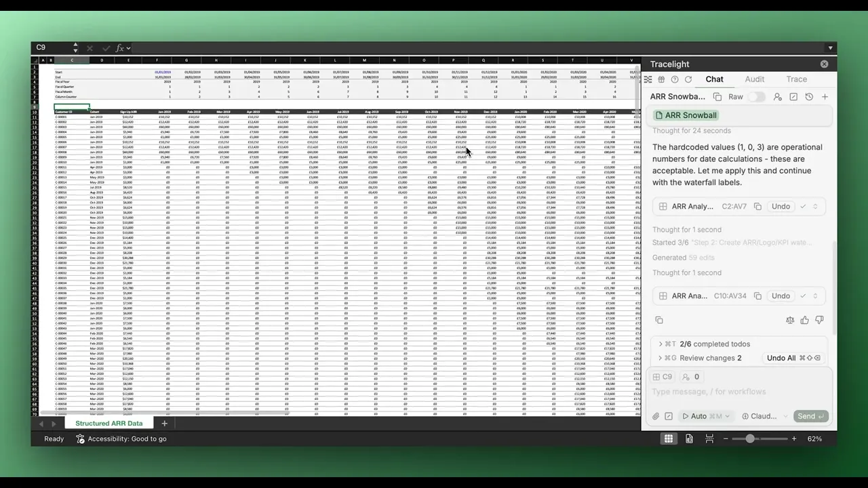Go to the next sheet arrow
The image size is (868, 488).
pos(55,424)
